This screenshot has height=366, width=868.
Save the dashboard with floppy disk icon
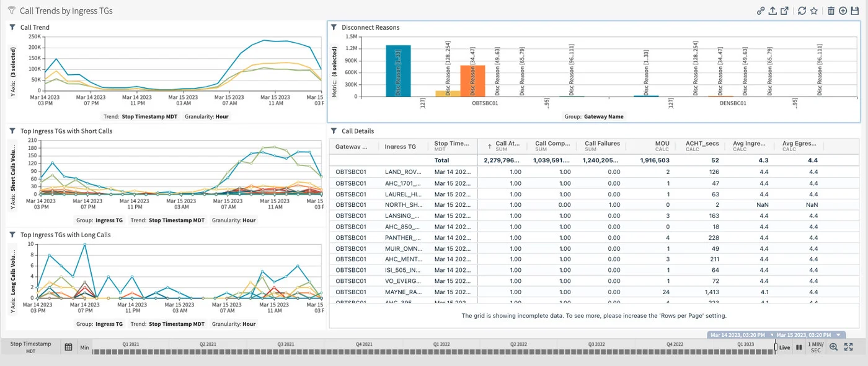pos(855,11)
